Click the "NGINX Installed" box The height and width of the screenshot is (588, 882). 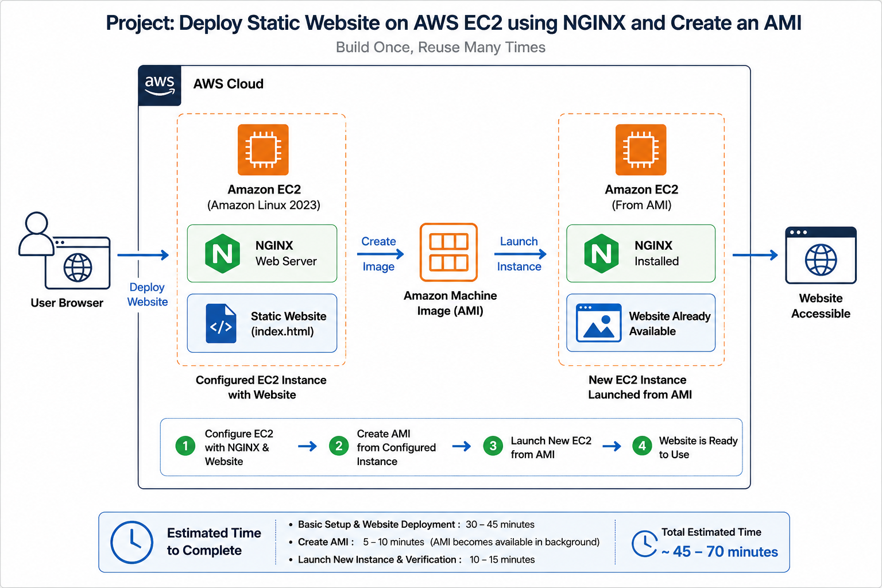click(x=641, y=253)
